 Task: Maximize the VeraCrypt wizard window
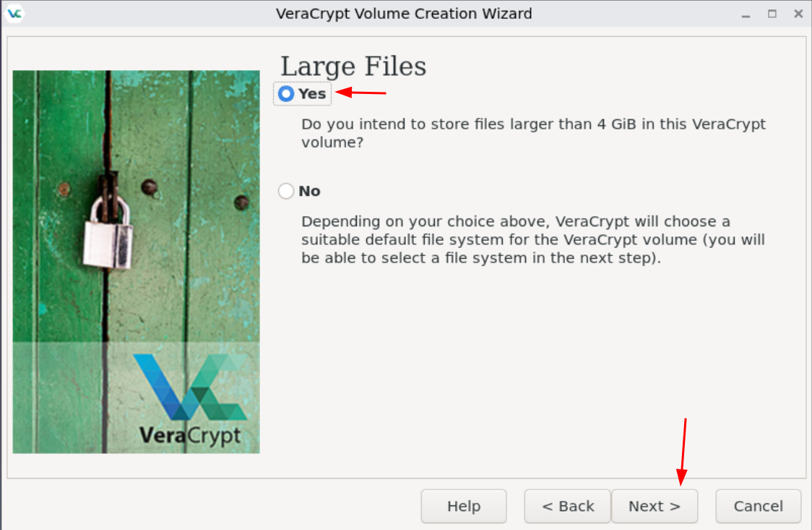pos(772,14)
